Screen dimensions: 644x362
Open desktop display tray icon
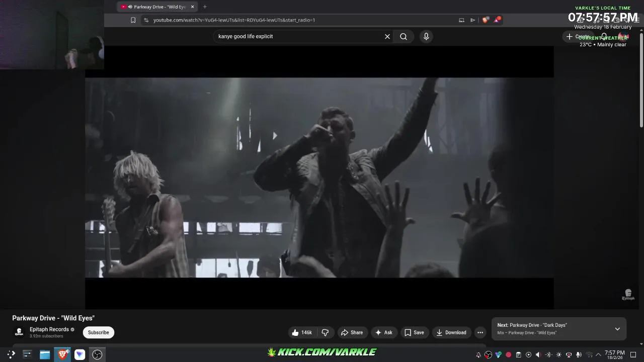569,355
